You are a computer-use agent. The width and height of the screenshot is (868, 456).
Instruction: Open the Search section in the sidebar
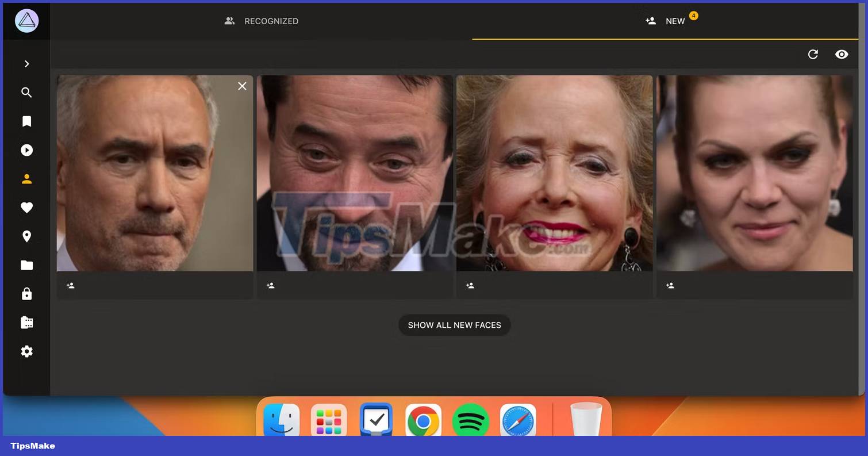26,92
